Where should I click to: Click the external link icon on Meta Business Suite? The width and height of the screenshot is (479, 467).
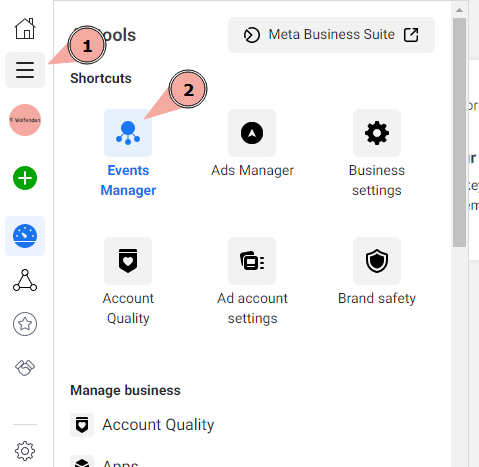point(411,35)
